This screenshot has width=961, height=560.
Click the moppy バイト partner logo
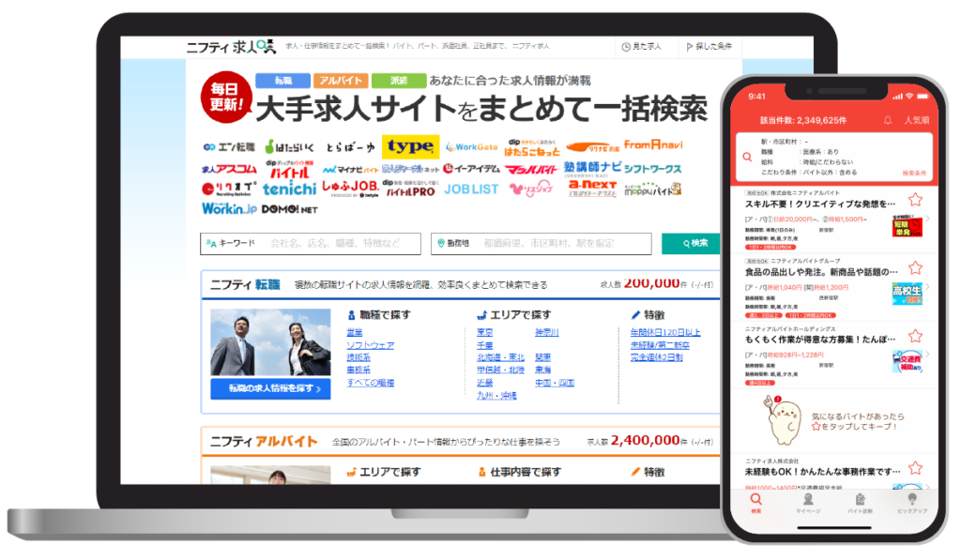(653, 189)
